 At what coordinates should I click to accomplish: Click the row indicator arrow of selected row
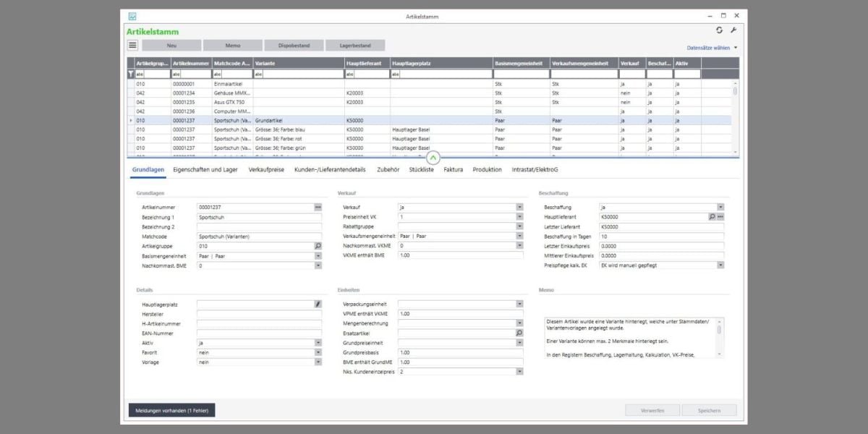click(x=131, y=120)
